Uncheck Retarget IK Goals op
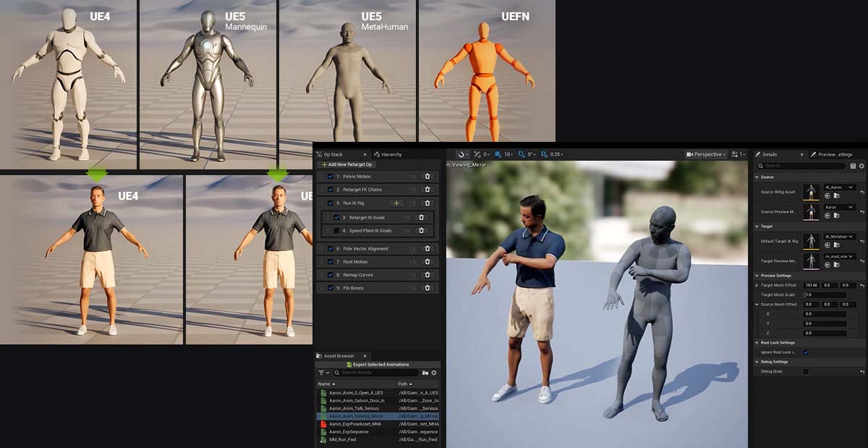The image size is (868, 448). (336, 217)
